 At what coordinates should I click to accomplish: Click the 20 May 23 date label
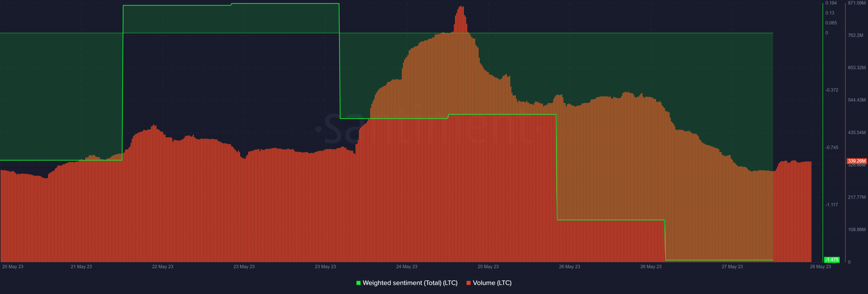click(13, 267)
